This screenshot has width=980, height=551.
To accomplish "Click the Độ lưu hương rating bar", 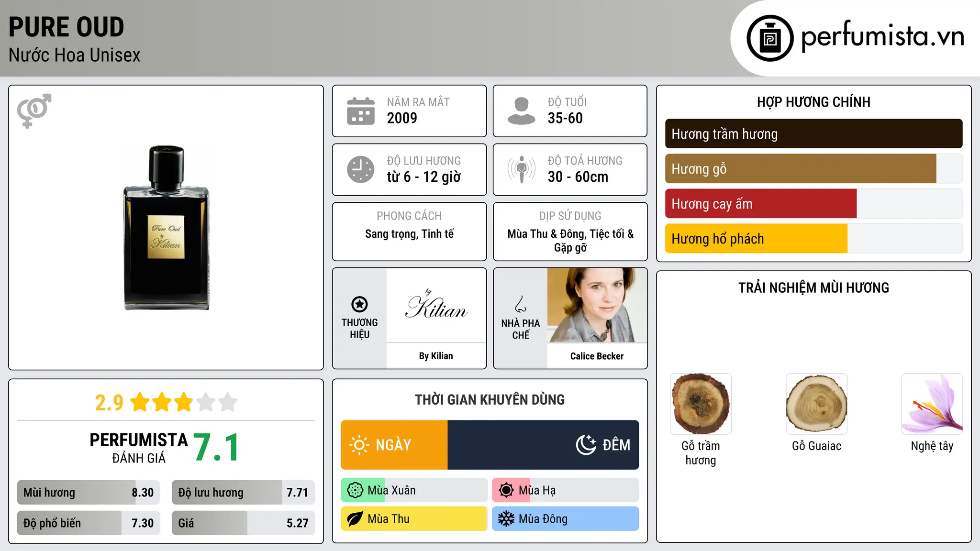I will tap(243, 493).
